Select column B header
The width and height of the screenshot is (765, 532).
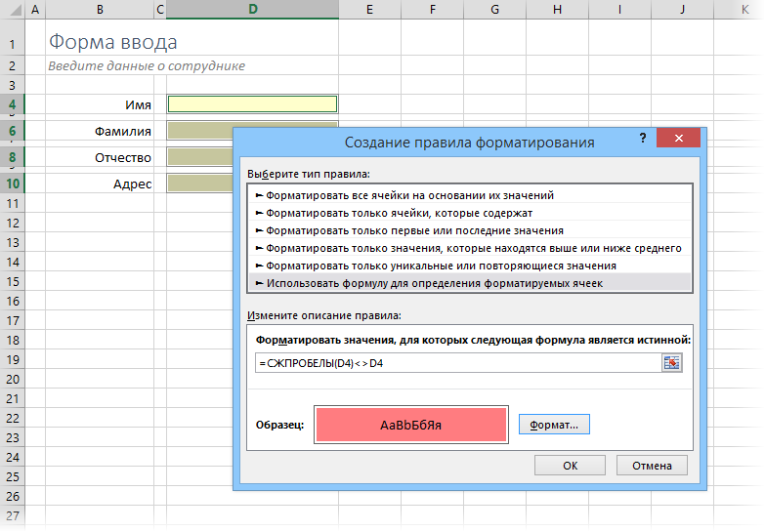pyautogui.click(x=100, y=9)
